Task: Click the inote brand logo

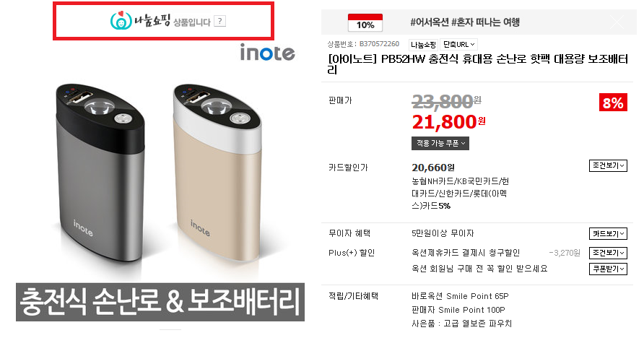Action: [x=267, y=53]
